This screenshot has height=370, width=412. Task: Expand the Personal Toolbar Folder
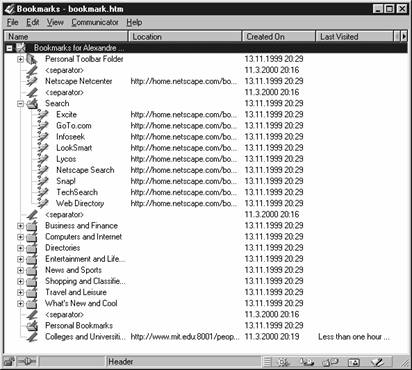point(20,59)
